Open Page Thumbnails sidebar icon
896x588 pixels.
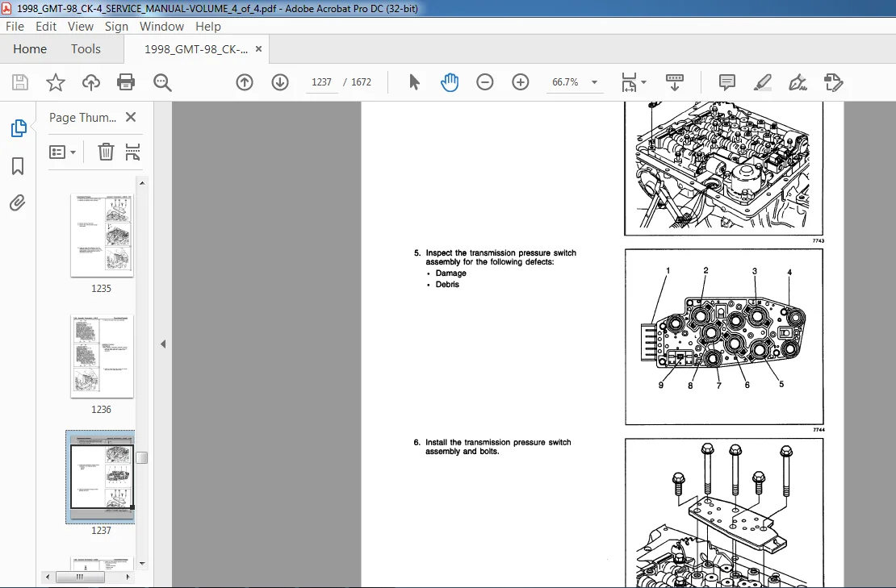[19, 128]
